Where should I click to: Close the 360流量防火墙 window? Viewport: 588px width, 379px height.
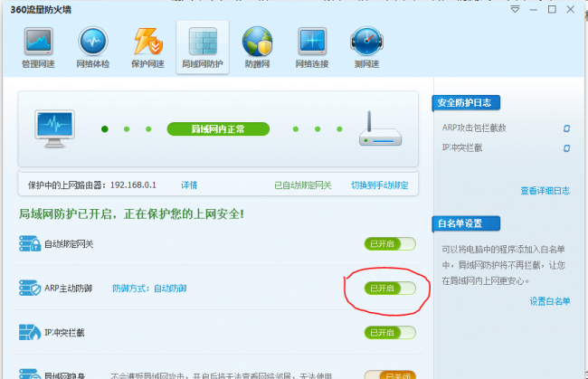point(571,9)
